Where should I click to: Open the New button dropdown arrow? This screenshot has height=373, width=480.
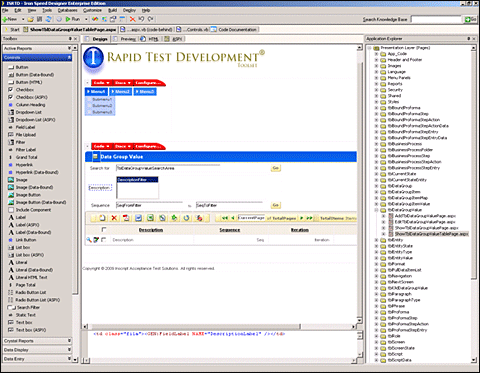pyautogui.click(x=23, y=19)
